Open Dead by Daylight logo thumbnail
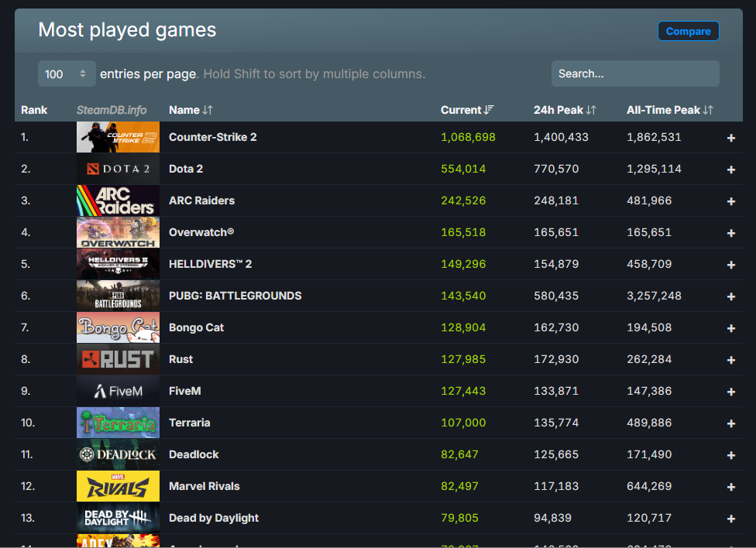Image resolution: width=756 pixels, height=548 pixels. 118,518
